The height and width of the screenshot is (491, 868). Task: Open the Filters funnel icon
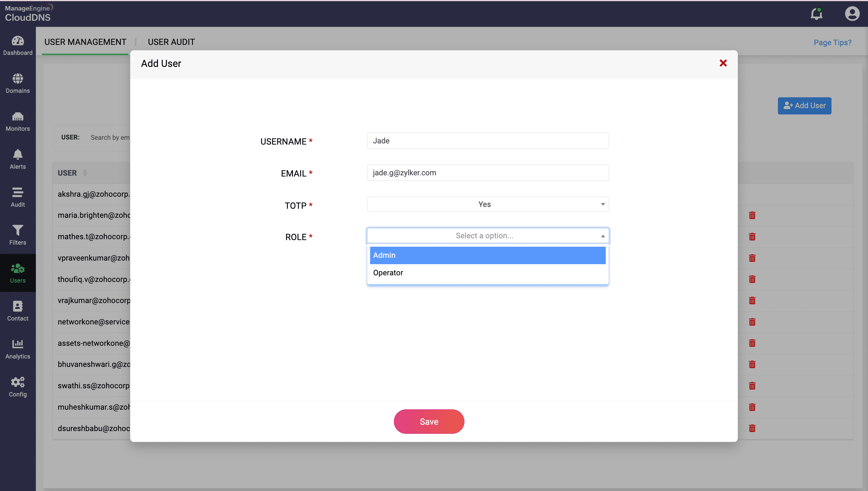coord(17,235)
